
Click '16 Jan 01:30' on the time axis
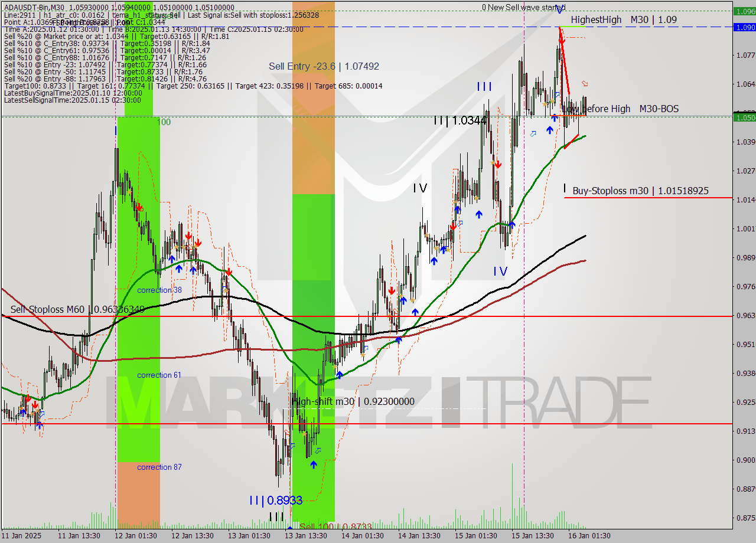588,535
